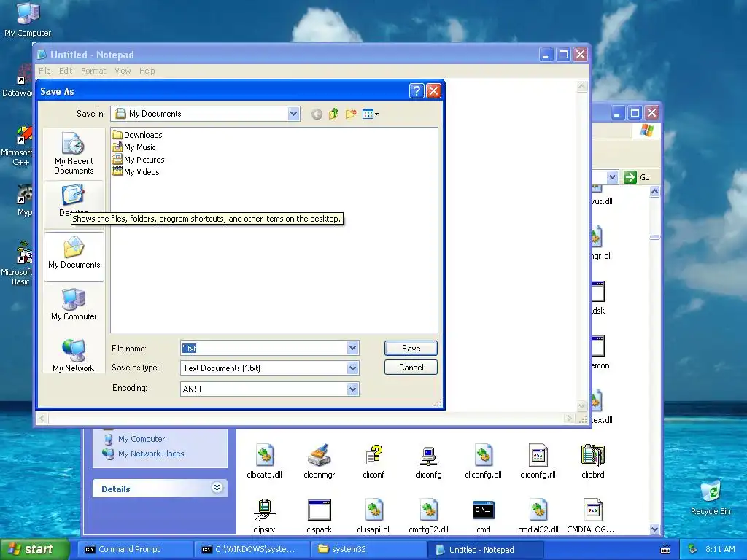
Task: Switch to system32 taskbar button
Action: coord(368,549)
